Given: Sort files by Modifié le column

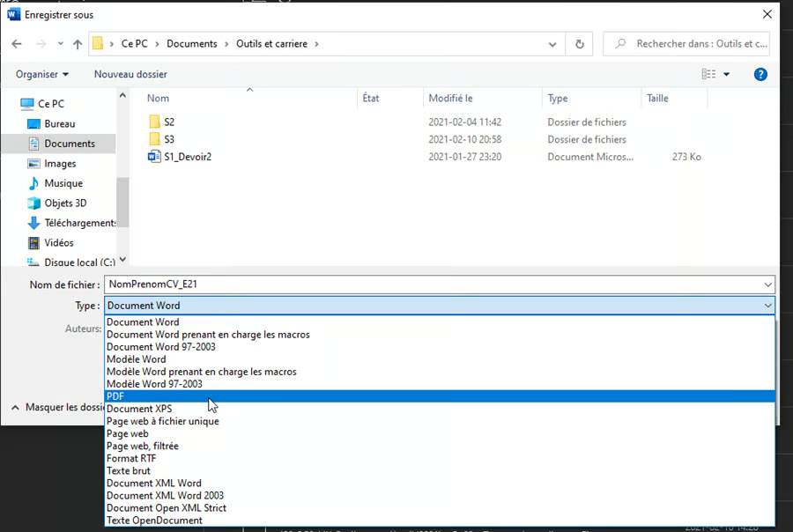Looking at the screenshot, I should 450,99.
